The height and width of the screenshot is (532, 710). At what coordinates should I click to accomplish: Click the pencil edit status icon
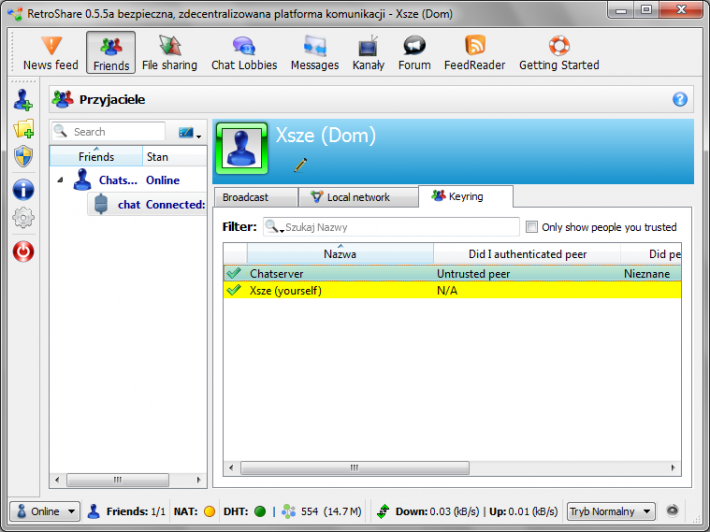pyautogui.click(x=300, y=165)
